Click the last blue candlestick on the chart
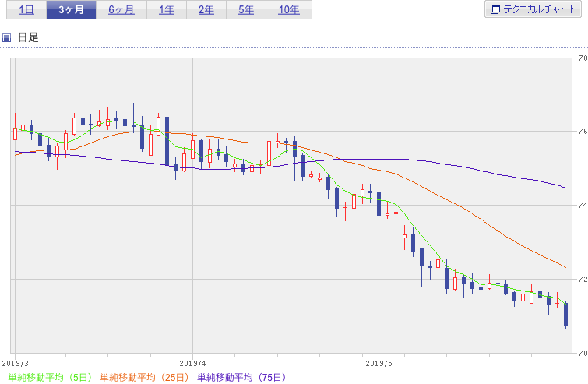This screenshot has width=588, height=384. 566,315
